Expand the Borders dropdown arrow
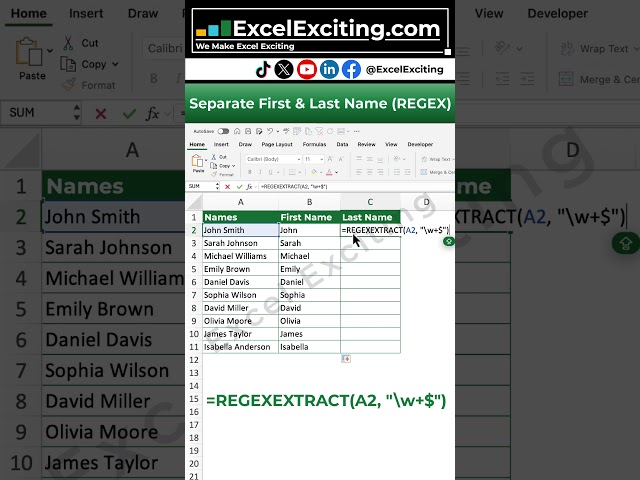 pos(300,172)
